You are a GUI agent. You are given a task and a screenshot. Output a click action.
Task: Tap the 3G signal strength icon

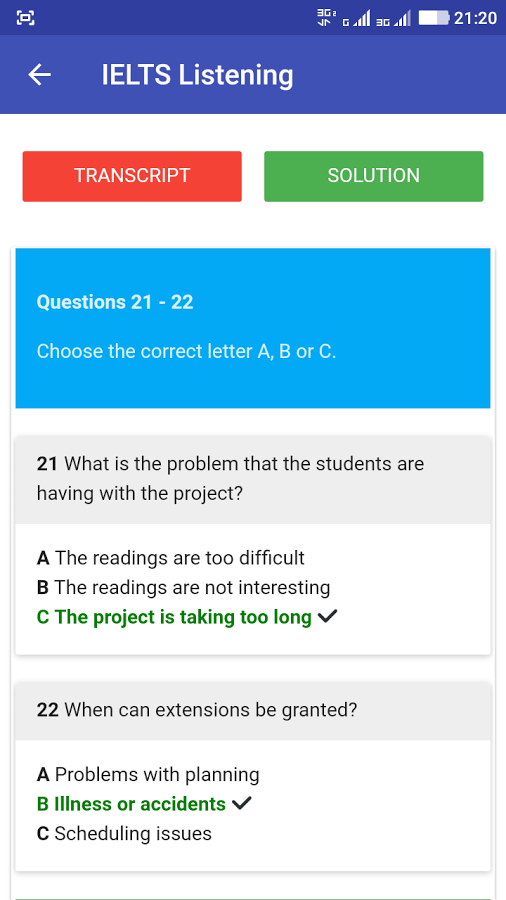pyautogui.click(x=393, y=20)
